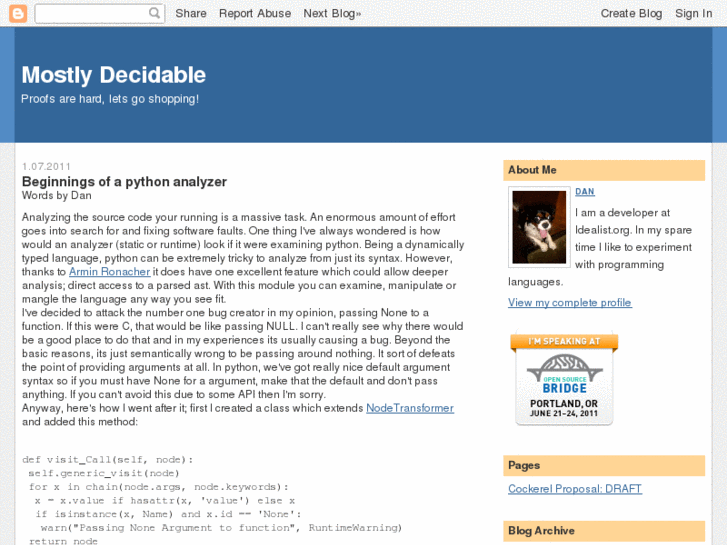Click Sign In link
Screen dimensions: 727x545
click(693, 13)
